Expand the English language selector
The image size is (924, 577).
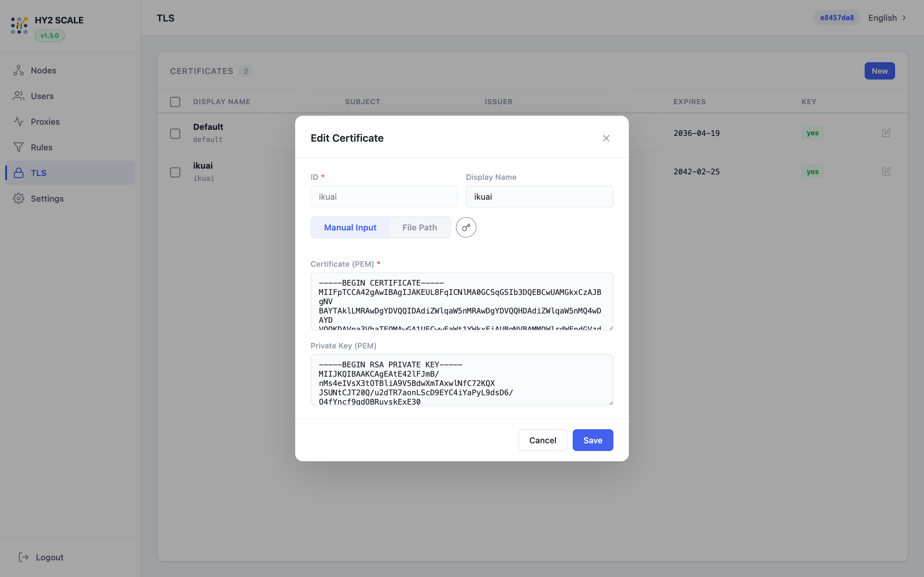pos(887,18)
